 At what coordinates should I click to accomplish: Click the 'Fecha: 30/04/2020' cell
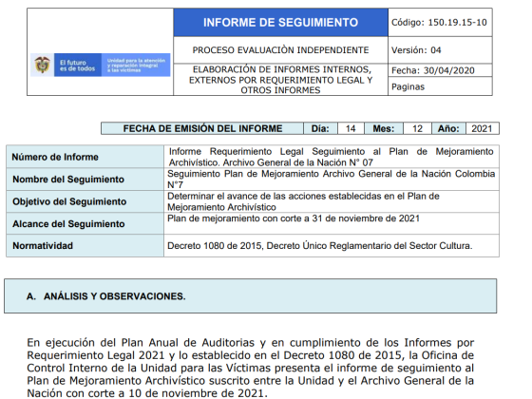click(440, 70)
